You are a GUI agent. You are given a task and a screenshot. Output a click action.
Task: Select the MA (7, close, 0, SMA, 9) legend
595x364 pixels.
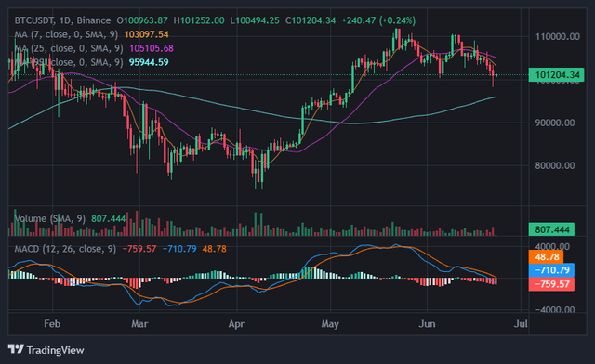[66, 34]
